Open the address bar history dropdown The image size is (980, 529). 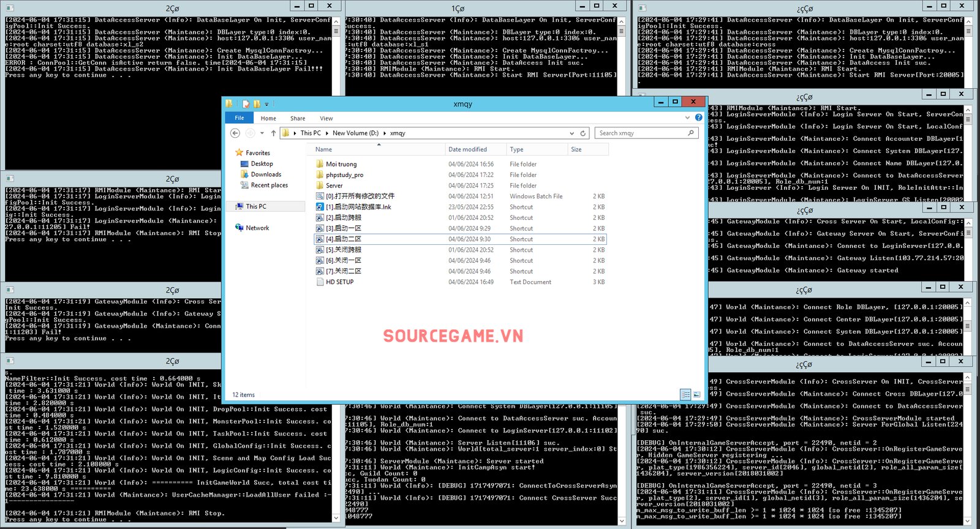point(572,133)
